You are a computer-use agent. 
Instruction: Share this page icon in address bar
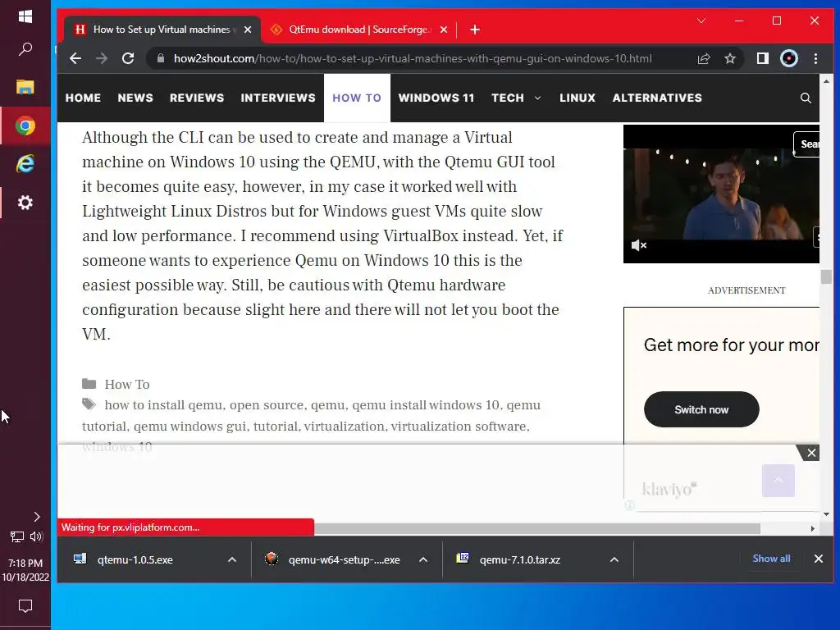703,58
